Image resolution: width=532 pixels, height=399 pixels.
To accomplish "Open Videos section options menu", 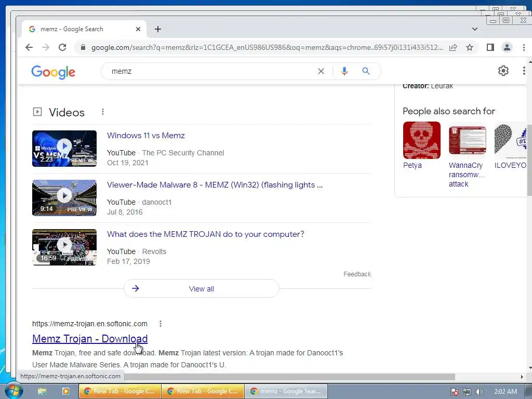I will 103,112.
